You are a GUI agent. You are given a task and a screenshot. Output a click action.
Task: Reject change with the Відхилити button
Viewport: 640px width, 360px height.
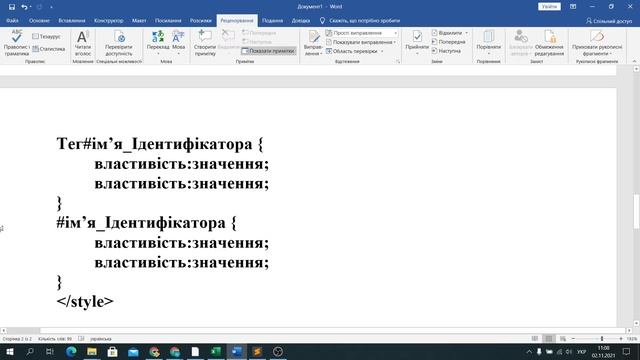[x=447, y=33]
